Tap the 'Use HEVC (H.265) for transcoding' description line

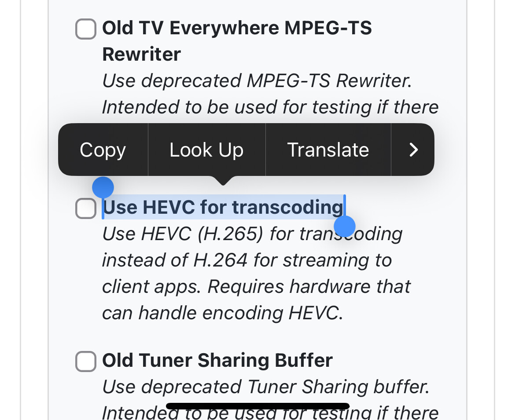pos(252,234)
